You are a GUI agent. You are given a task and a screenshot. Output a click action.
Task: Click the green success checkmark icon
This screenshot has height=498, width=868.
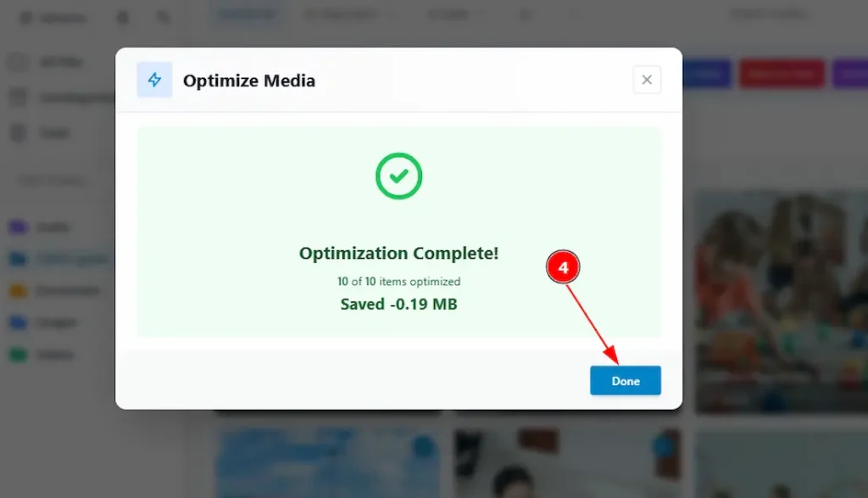398,176
